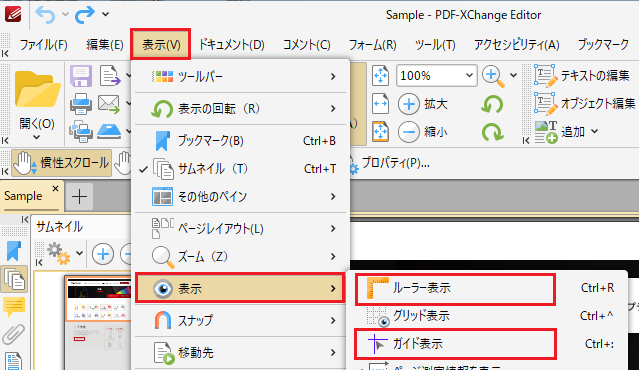639x370 pixels.
Task: Expand その他のペイン submenu
Action: point(240,197)
